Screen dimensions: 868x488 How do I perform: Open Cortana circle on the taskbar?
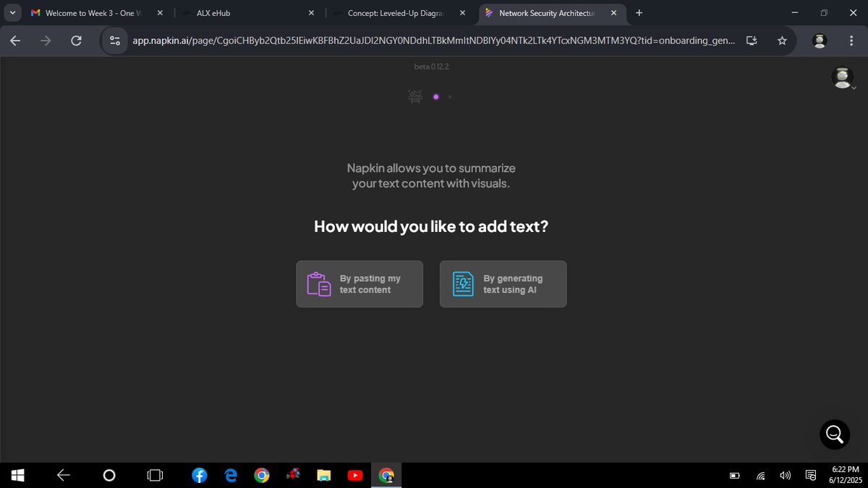tap(109, 475)
